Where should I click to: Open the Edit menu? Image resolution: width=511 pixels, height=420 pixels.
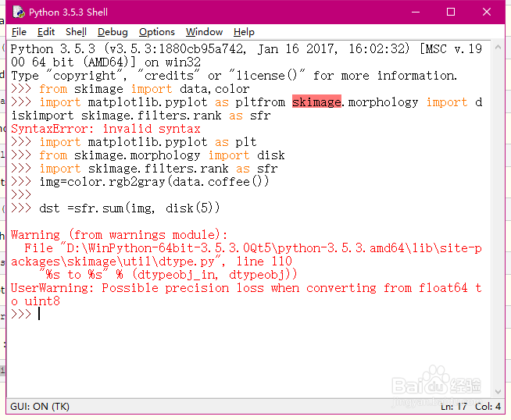(46, 32)
